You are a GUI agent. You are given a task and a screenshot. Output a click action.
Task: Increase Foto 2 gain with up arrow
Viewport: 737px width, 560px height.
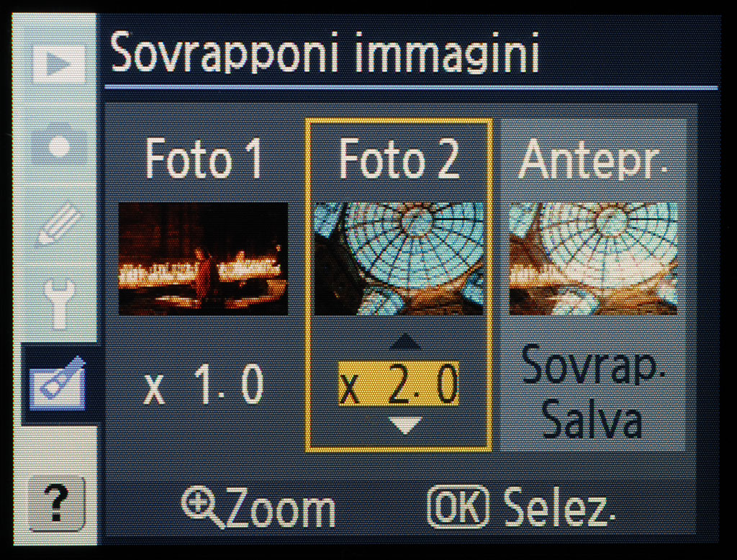[x=405, y=343]
